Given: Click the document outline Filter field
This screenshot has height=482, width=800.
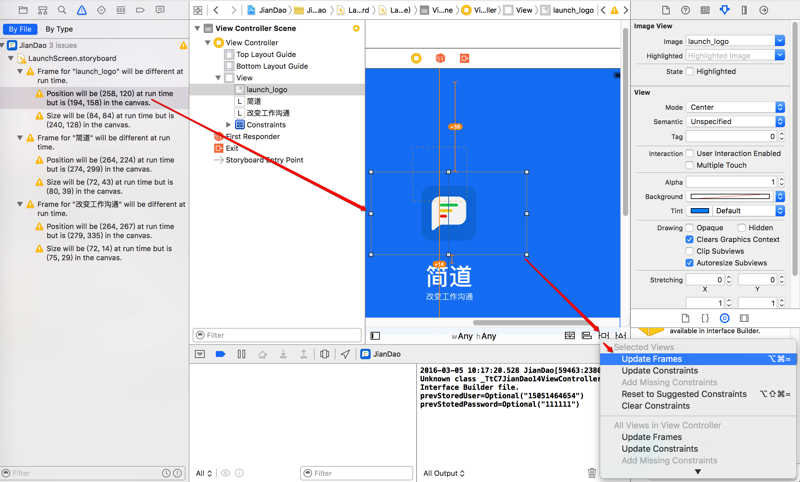Looking at the screenshot, I should (277, 335).
